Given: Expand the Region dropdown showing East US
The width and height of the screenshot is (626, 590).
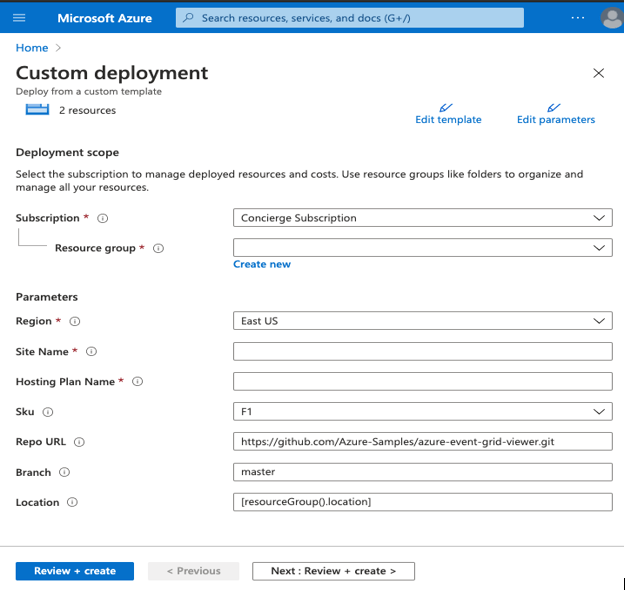Looking at the screenshot, I should [x=422, y=321].
